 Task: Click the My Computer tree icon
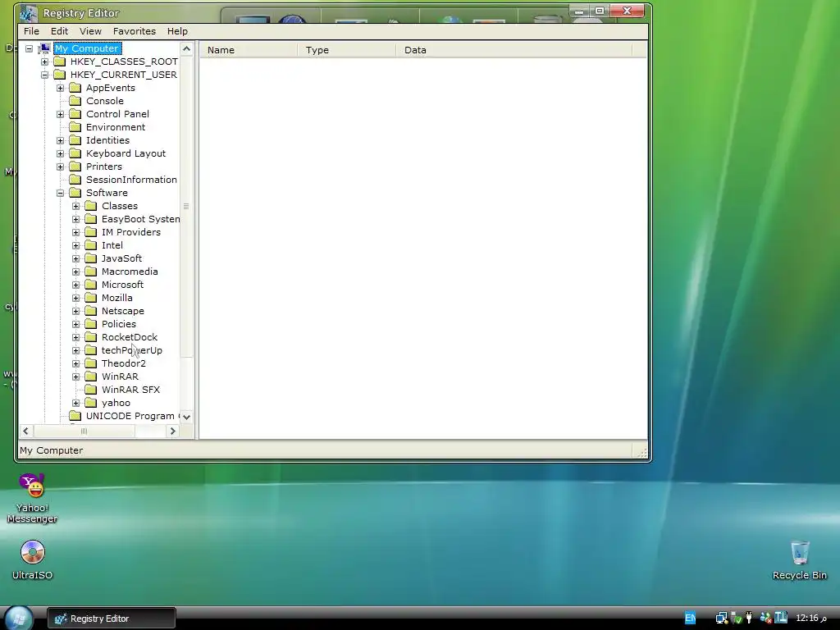tap(45, 48)
